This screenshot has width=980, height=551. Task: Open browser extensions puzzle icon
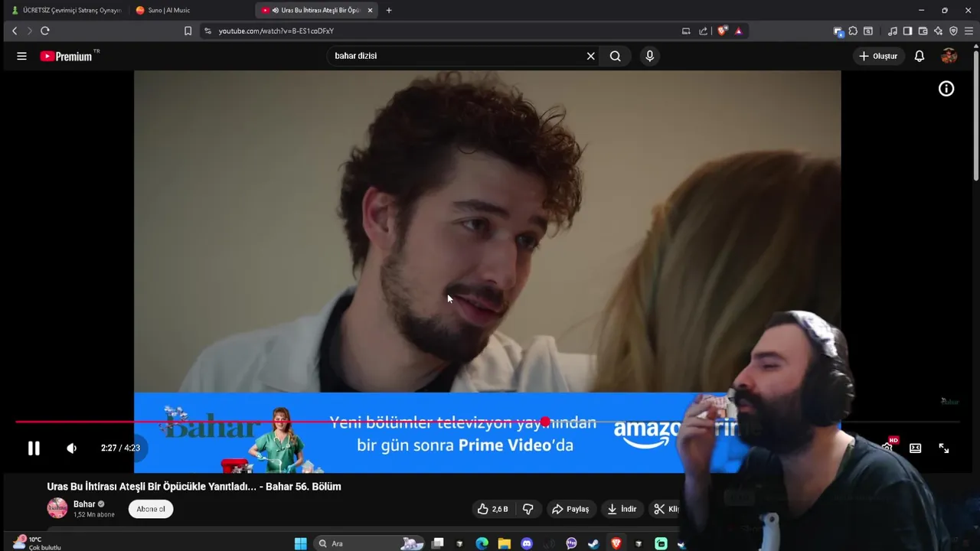(x=853, y=31)
